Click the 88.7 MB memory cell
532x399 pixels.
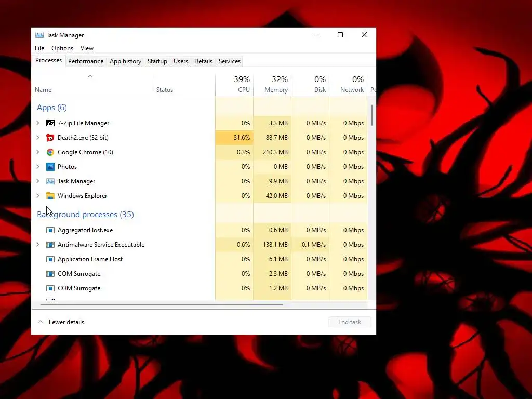point(272,138)
